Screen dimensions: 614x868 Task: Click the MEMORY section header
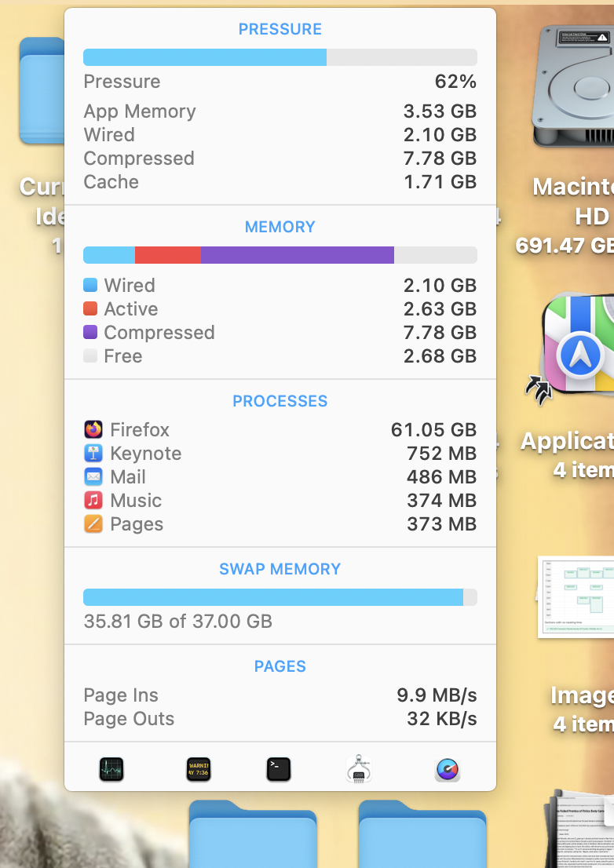pyautogui.click(x=280, y=226)
